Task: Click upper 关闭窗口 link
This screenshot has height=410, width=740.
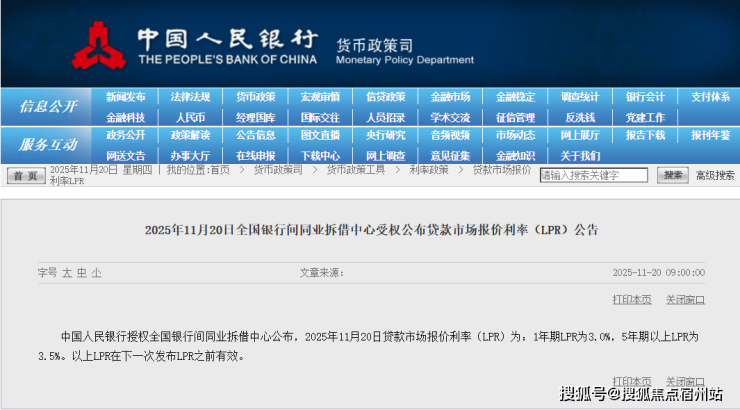Action: (685, 300)
